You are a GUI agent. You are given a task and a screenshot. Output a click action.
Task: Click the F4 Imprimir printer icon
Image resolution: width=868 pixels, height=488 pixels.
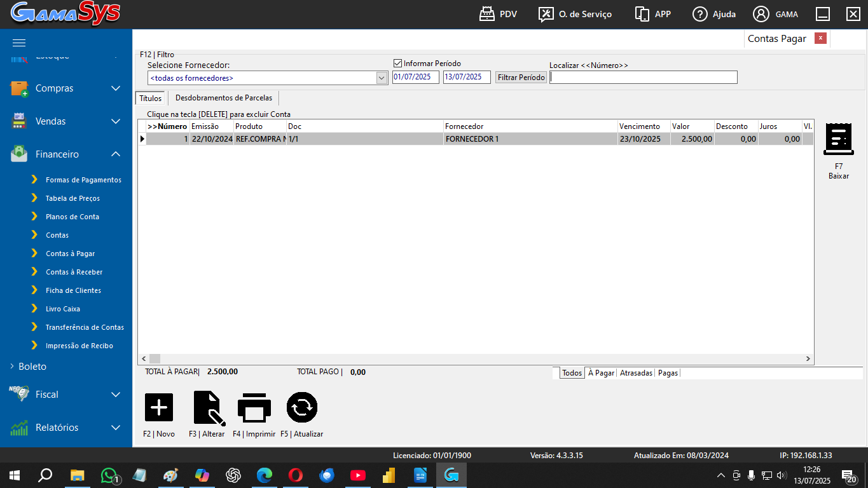coord(254,407)
